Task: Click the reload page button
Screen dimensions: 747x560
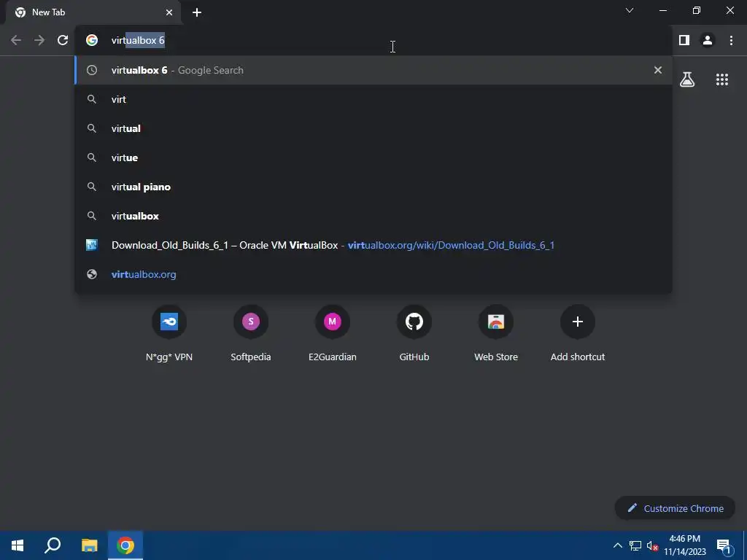Action: [63, 41]
